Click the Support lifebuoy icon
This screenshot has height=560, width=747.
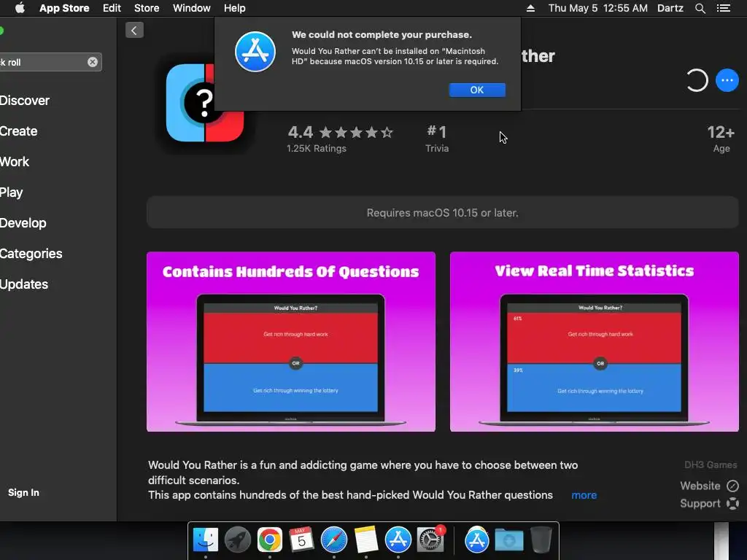[x=732, y=503]
